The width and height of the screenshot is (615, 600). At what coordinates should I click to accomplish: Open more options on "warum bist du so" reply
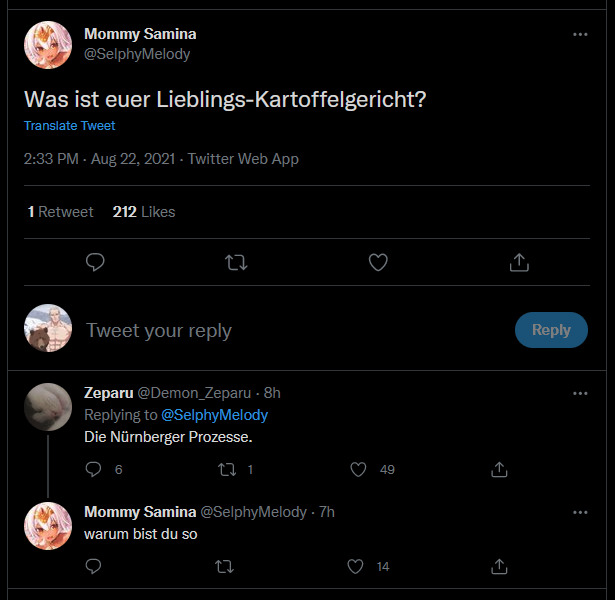[580, 512]
